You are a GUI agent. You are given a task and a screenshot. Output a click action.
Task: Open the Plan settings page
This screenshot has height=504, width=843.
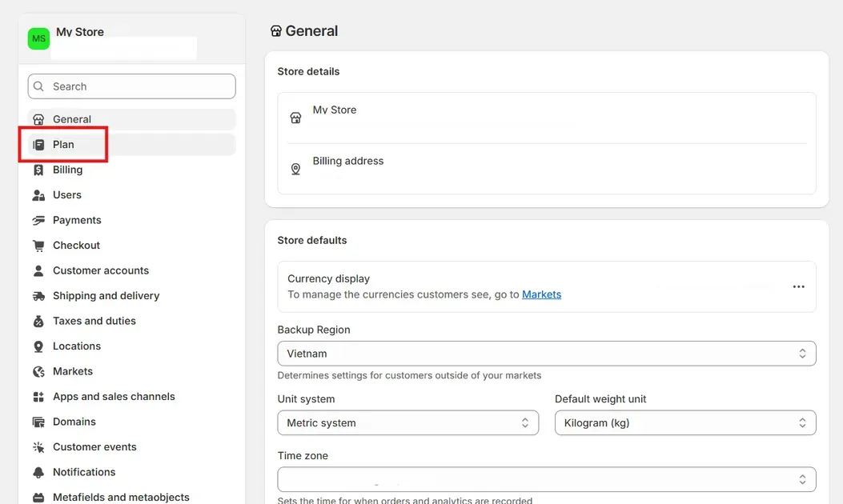(63, 145)
